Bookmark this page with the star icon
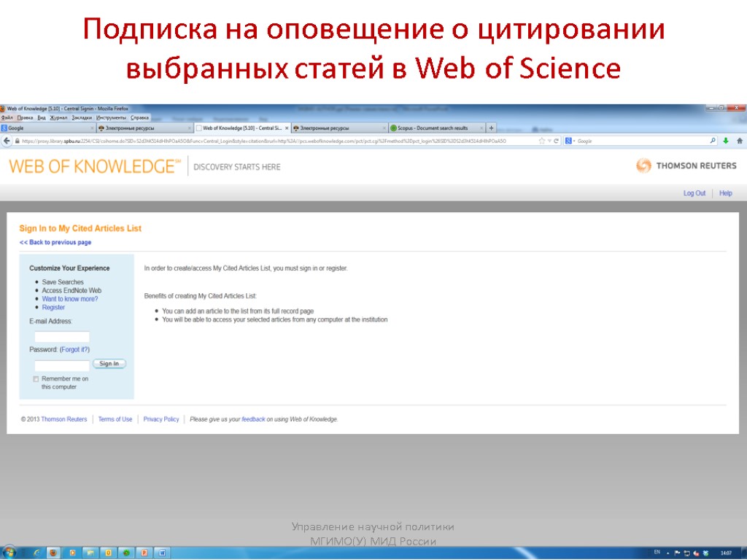 click(542, 141)
